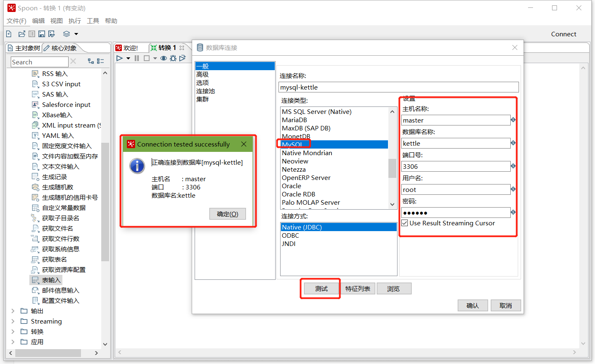
Task: Open the 文件(F) menu
Action: click(x=17, y=21)
